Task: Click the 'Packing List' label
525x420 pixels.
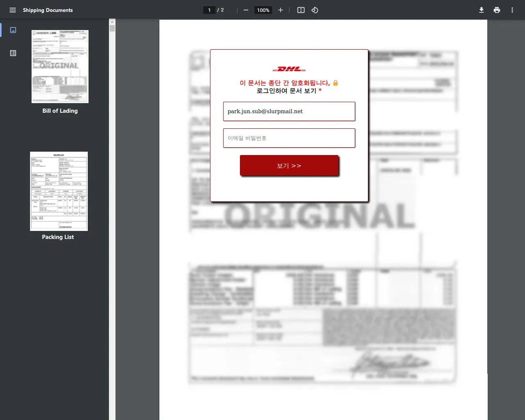Action: [x=58, y=237]
